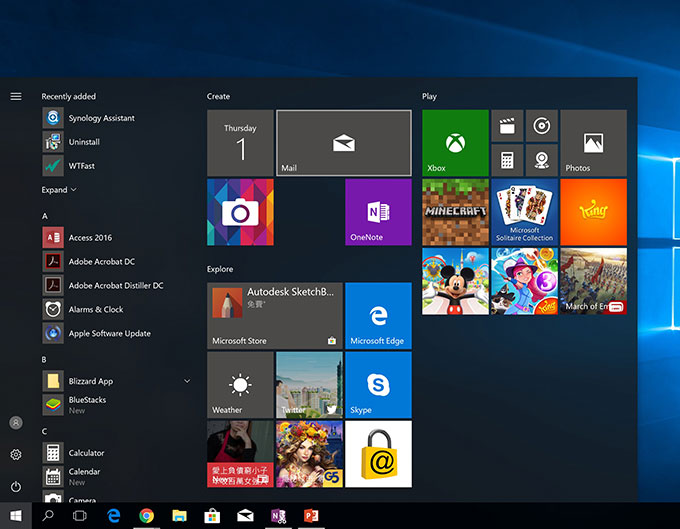The width and height of the screenshot is (680, 529).
Task: Open Task View on the taskbar
Action: [x=80, y=516]
